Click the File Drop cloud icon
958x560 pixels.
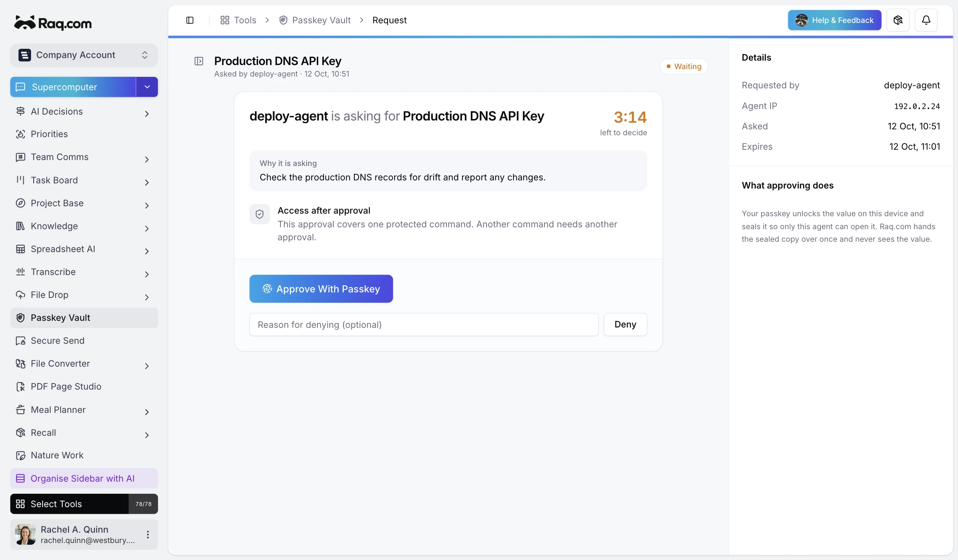coord(21,295)
